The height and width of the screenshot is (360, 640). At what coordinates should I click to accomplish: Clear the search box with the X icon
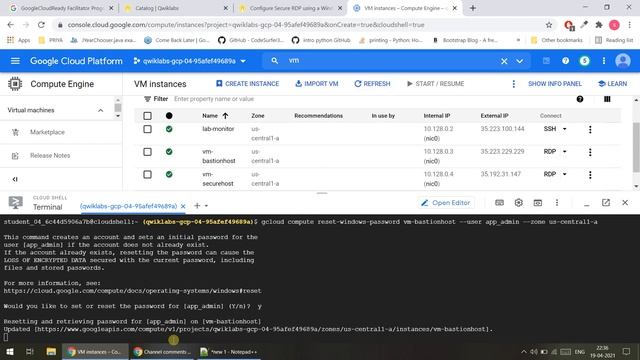point(504,61)
